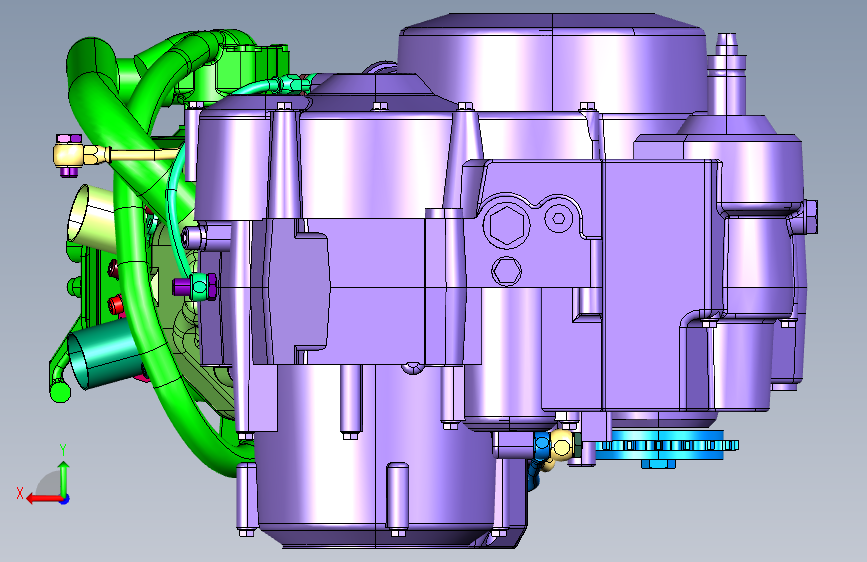Select the purple cap bolt on the teal nut
This screenshot has height=562, width=867.
(x=181, y=287)
